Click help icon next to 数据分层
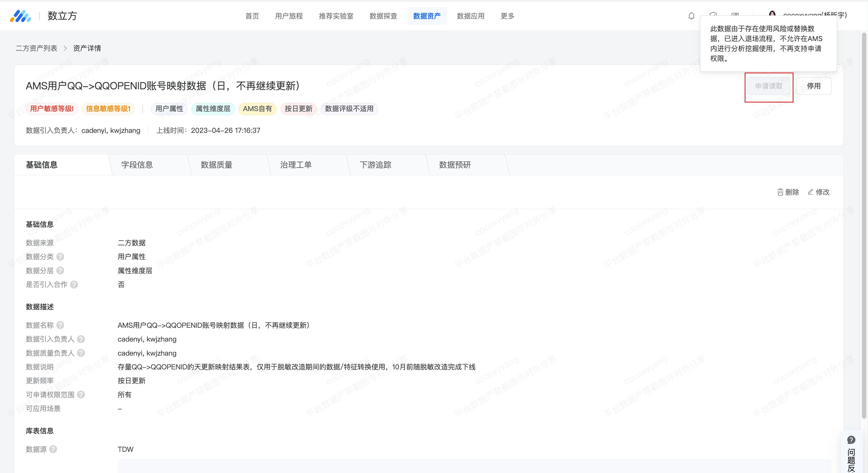The height and width of the screenshot is (473, 868). coord(60,270)
